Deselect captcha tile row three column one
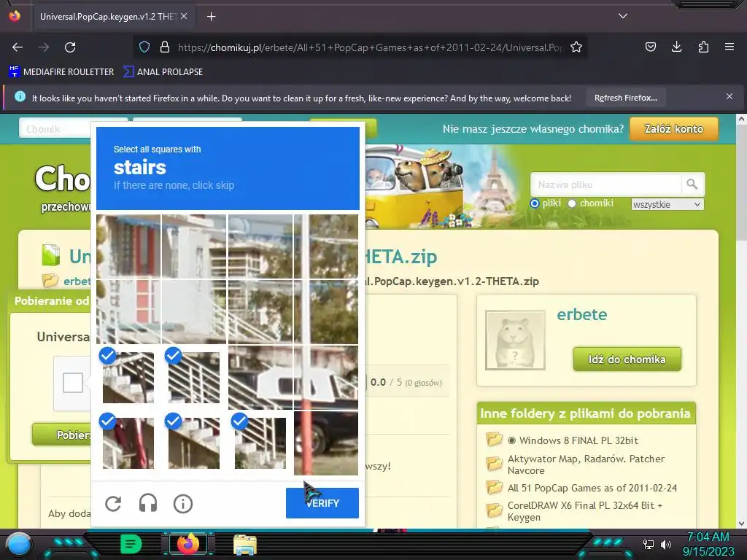Viewport: 747px width, 560px height. tap(128, 377)
